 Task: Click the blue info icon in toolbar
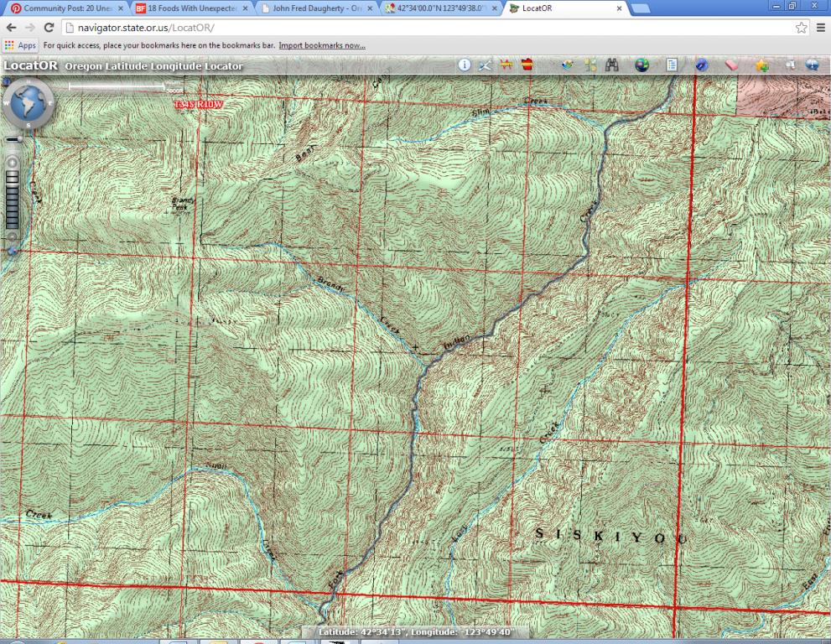pyautogui.click(x=464, y=65)
